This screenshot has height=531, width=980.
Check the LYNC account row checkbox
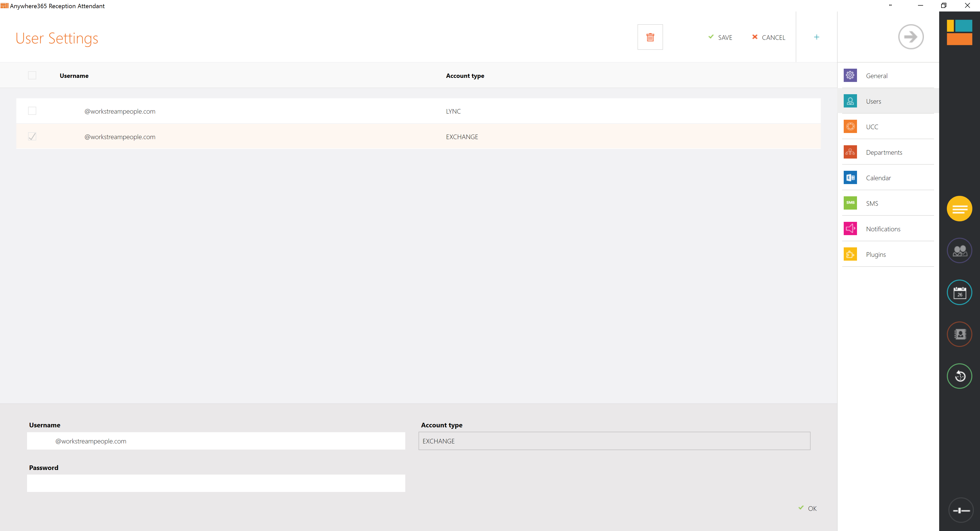click(32, 111)
